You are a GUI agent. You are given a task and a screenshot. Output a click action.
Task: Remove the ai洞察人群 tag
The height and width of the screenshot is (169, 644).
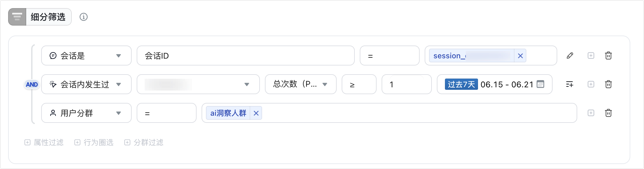point(256,113)
